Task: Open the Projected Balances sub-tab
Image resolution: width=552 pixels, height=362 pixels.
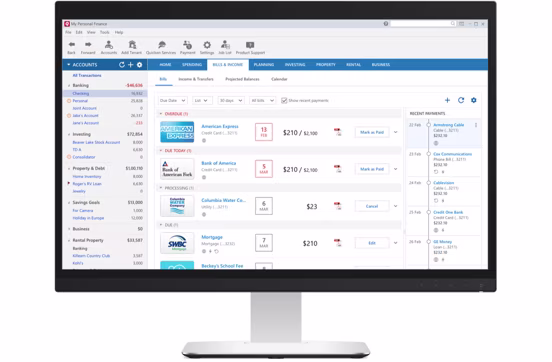Action: 242,79
